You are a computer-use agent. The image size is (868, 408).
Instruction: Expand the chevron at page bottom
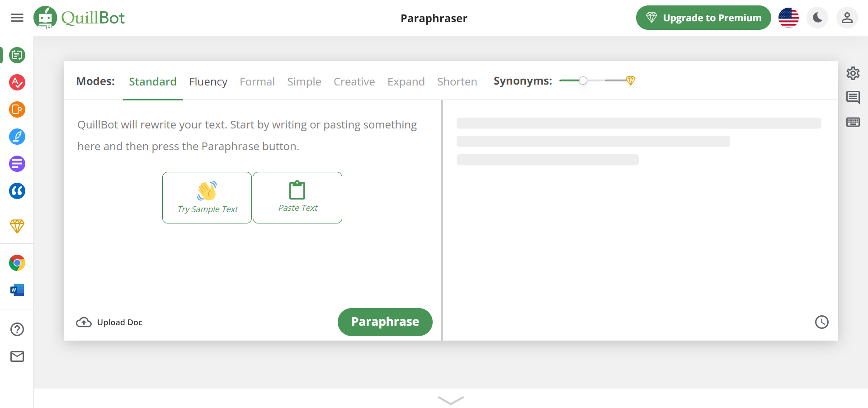451,400
